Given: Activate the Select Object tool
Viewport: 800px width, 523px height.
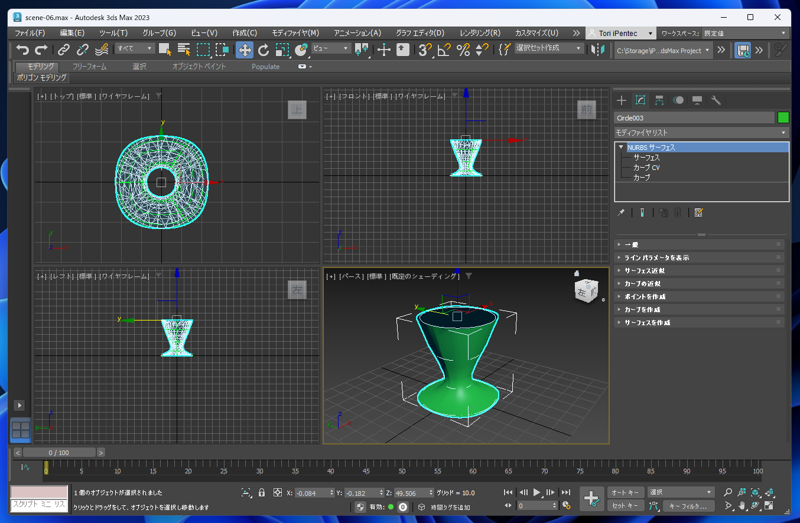Looking at the screenshot, I should 165,49.
